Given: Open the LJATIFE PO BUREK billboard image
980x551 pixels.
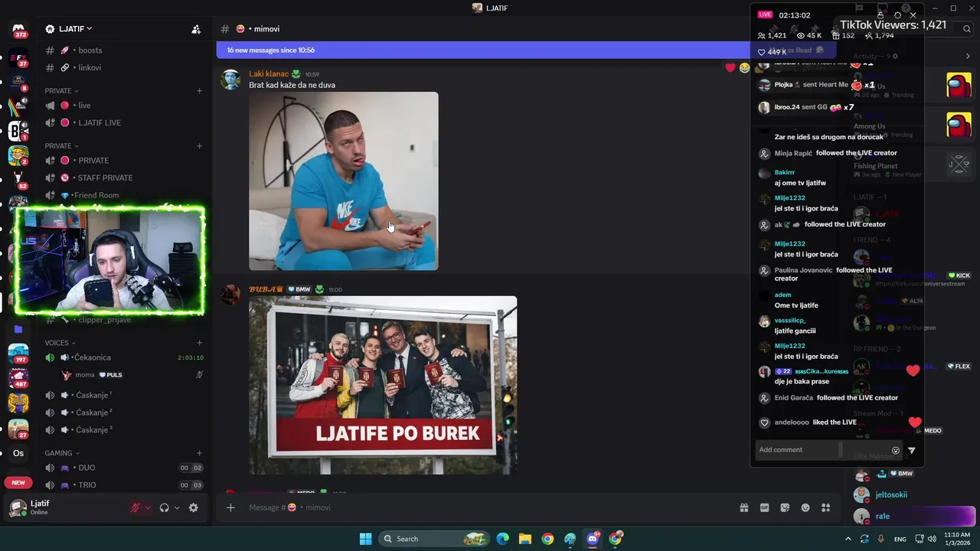Looking at the screenshot, I should (383, 385).
